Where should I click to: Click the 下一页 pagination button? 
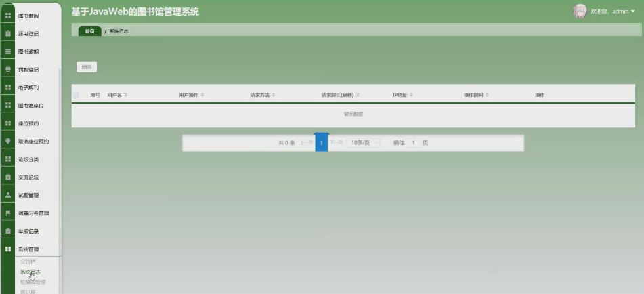click(x=337, y=142)
